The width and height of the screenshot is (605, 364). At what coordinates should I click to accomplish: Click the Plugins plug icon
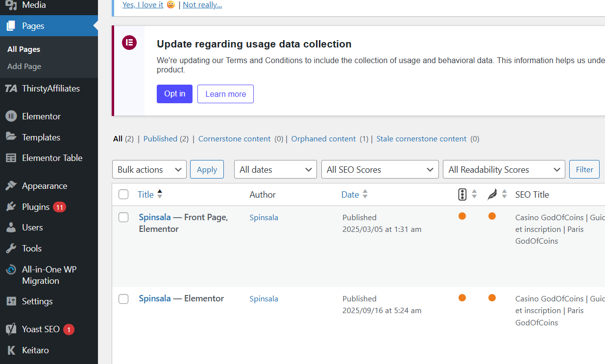11,207
